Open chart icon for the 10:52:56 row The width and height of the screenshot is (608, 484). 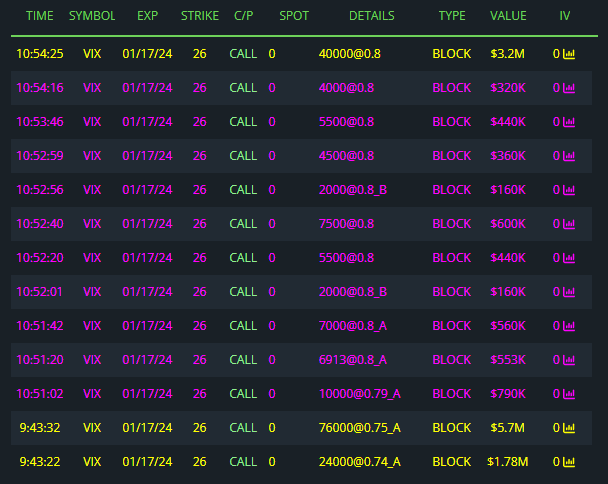click(x=569, y=190)
